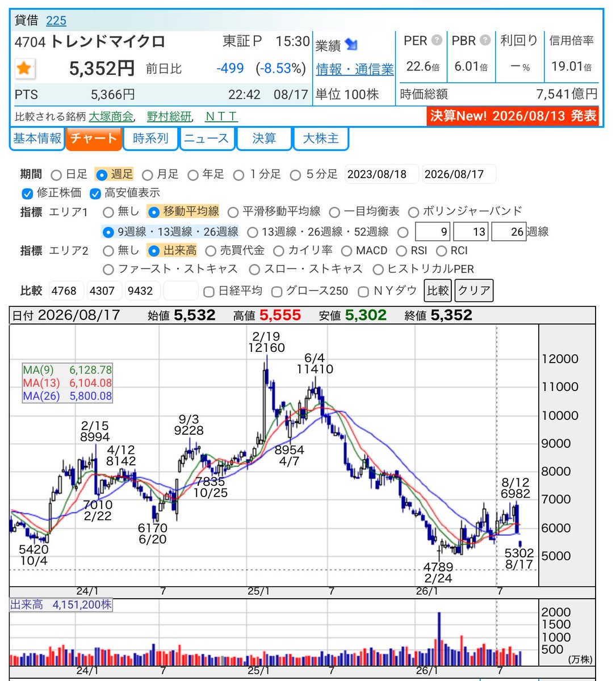
Task: Click the 4789 2/24 low price label
Action: (438, 573)
